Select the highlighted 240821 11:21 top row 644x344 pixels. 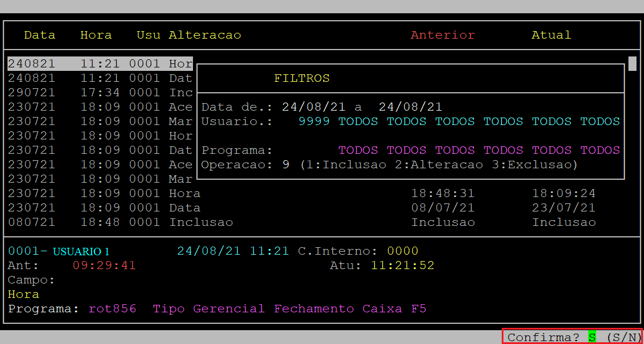click(x=100, y=64)
